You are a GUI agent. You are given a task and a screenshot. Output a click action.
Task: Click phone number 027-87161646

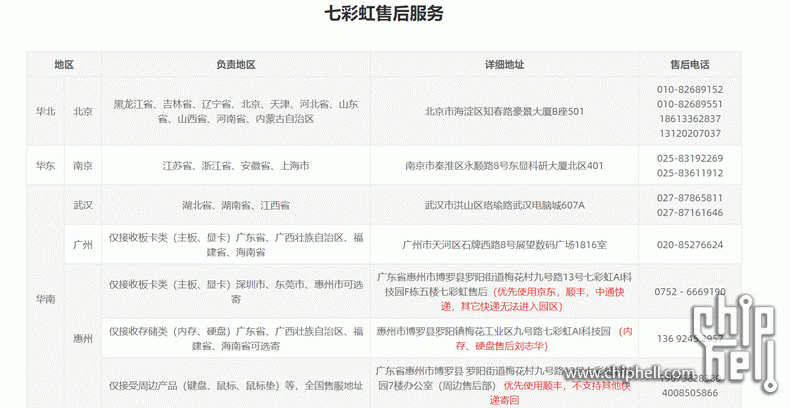[690, 212]
